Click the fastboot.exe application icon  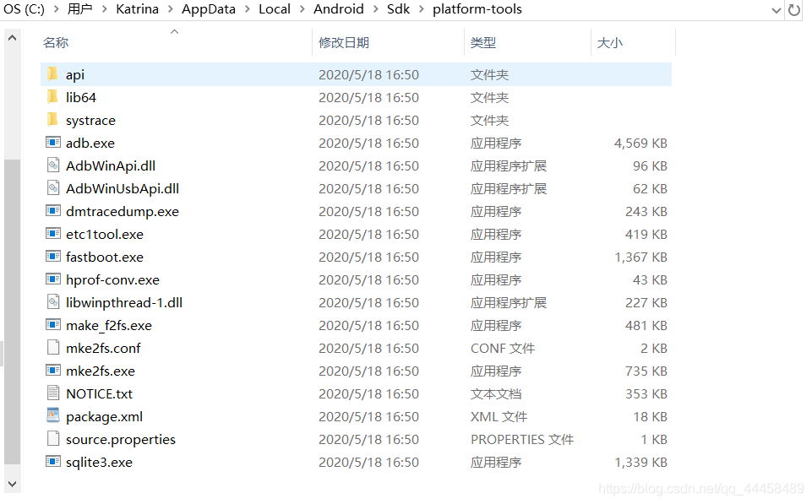[53, 256]
